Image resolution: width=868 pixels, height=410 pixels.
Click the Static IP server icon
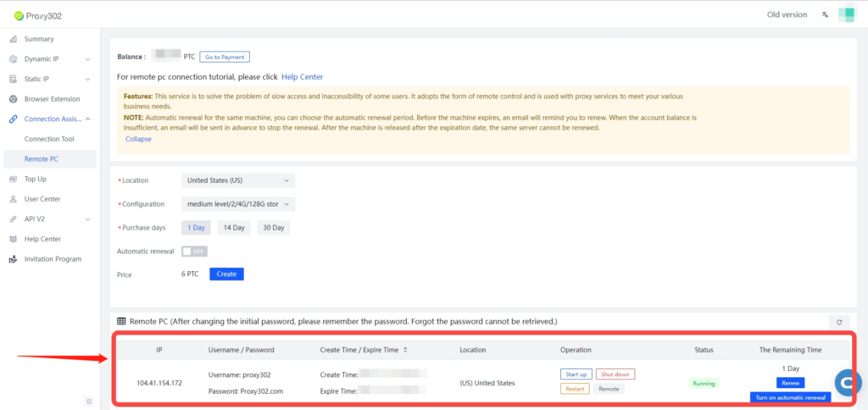point(14,79)
